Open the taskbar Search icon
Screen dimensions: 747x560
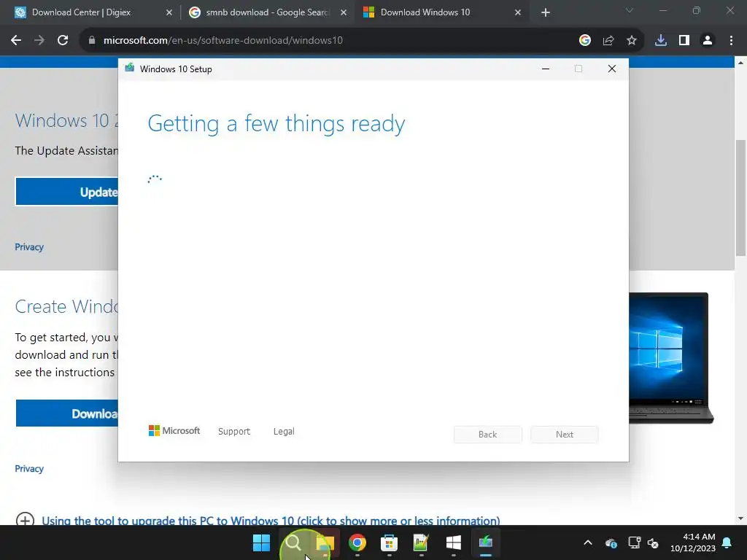click(x=293, y=542)
